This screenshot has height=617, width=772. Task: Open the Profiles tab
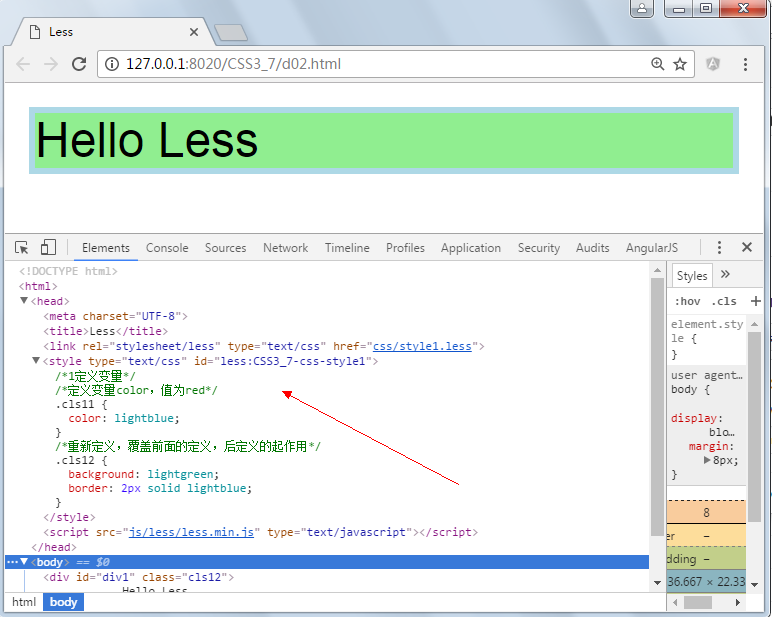click(x=405, y=248)
